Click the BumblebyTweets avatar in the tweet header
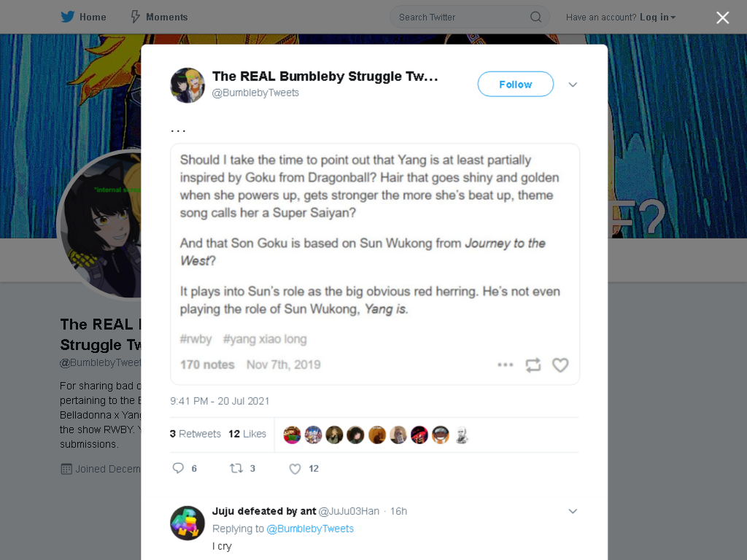The width and height of the screenshot is (747, 560). (187, 85)
